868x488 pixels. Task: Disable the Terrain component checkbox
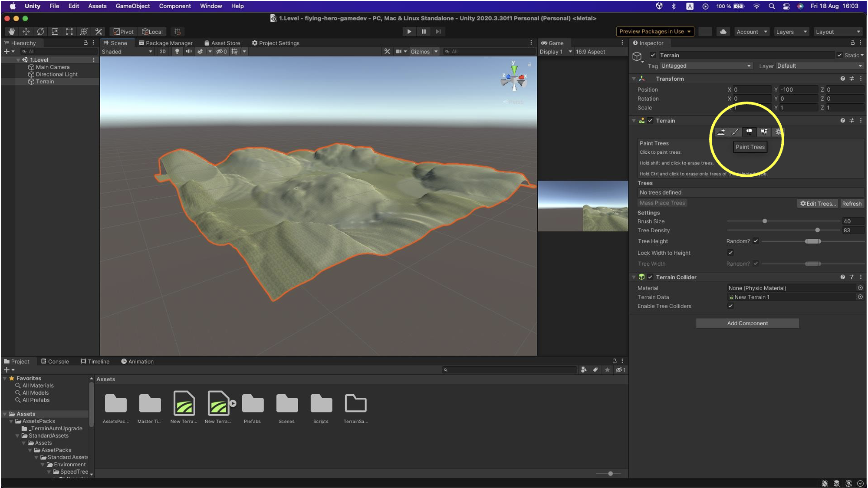point(650,121)
